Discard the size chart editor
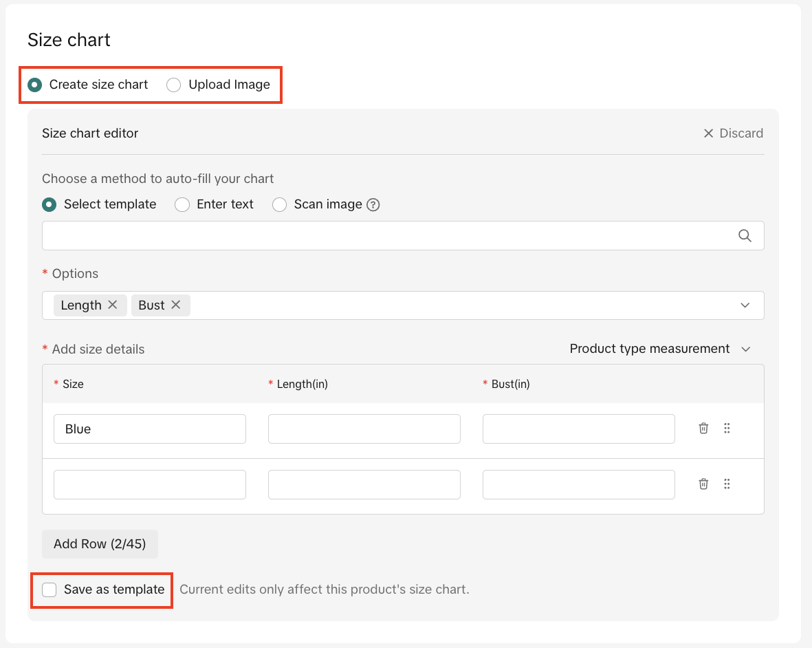This screenshot has height=648, width=812. [733, 133]
